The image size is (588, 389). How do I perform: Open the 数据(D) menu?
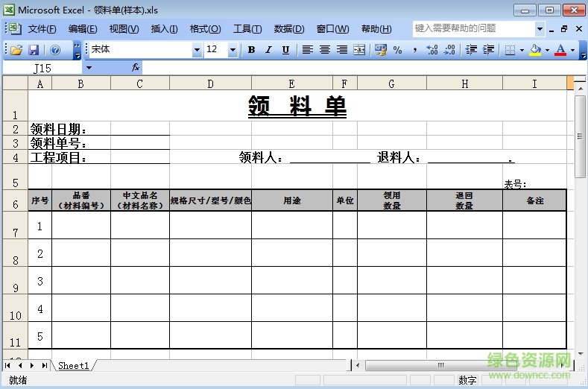[289, 29]
